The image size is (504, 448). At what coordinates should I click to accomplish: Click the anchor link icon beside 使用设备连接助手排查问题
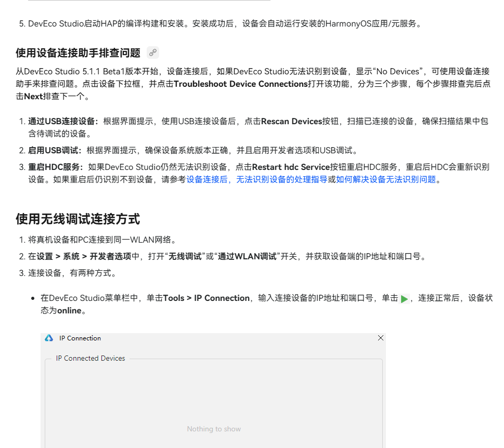(x=152, y=52)
